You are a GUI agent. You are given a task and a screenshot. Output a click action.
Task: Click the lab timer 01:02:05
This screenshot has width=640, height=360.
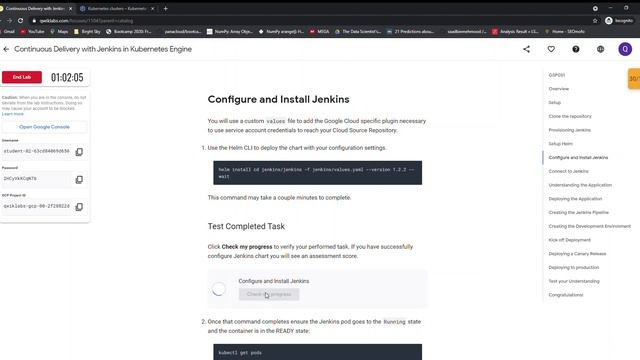point(67,77)
